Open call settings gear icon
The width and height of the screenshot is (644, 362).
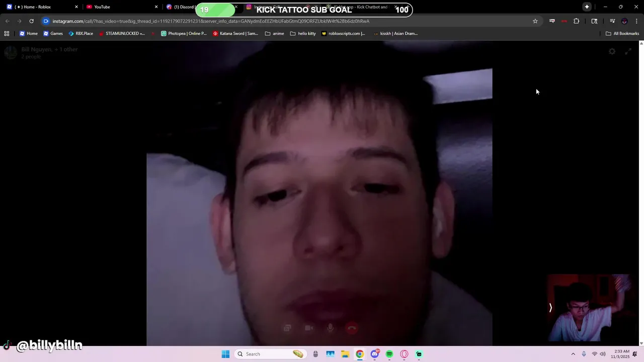pos(612,51)
